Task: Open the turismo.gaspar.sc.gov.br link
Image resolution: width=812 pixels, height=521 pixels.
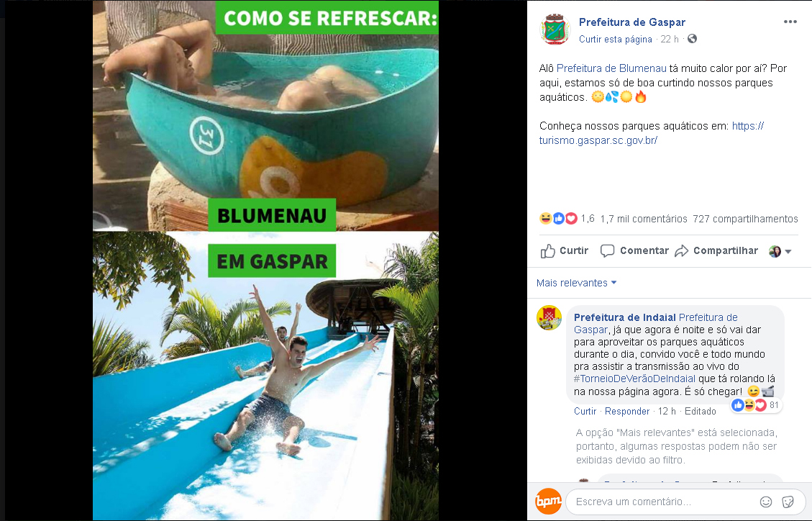Action: pyautogui.click(x=651, y=133)
